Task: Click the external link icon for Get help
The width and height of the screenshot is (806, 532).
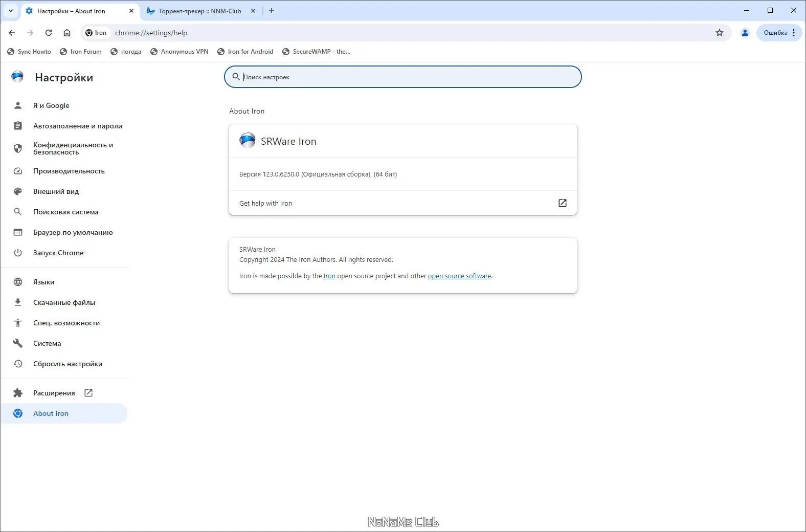Action: [563, 203]
